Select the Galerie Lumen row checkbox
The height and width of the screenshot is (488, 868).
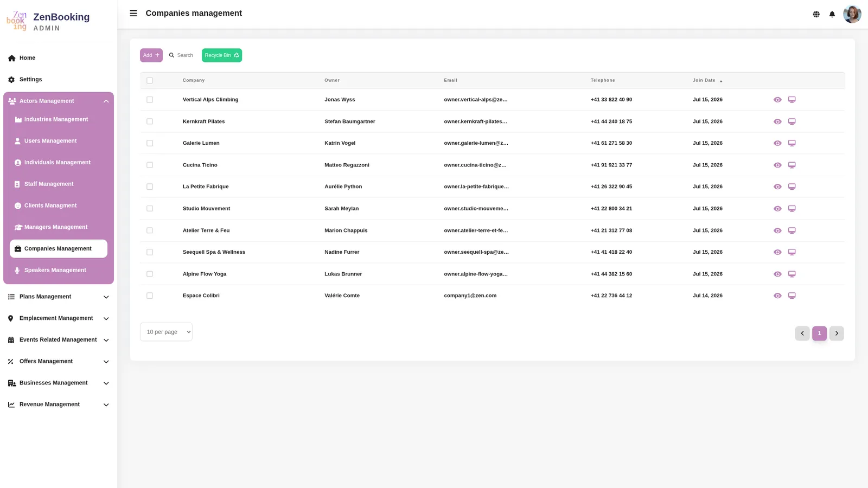150,143
